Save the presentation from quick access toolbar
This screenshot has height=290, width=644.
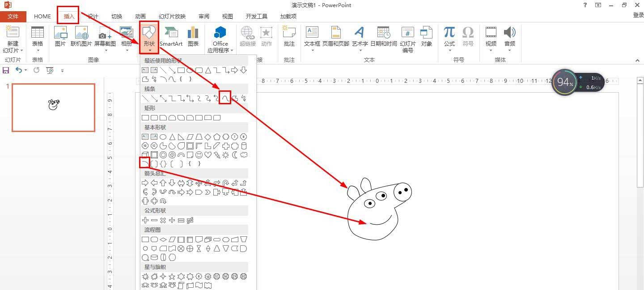click(6, 70)
